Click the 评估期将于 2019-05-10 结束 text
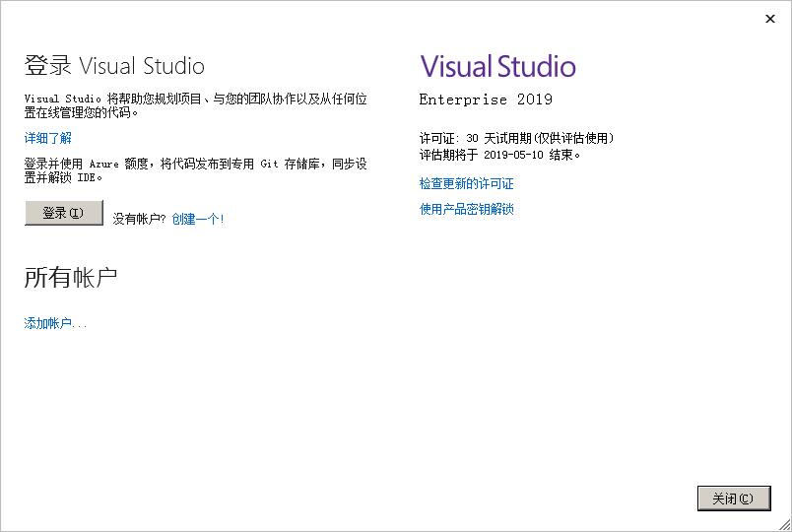This screenshot has width=792, height=532. 499,155
